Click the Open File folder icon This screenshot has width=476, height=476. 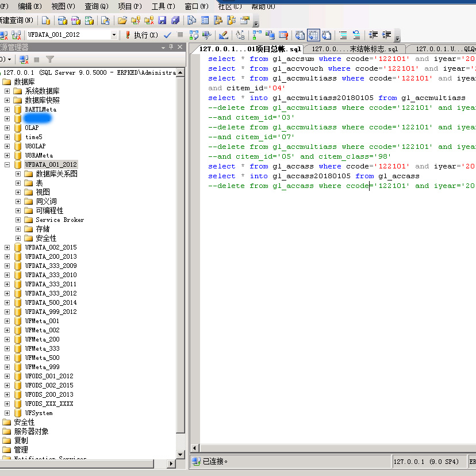[x=122, y=20]
